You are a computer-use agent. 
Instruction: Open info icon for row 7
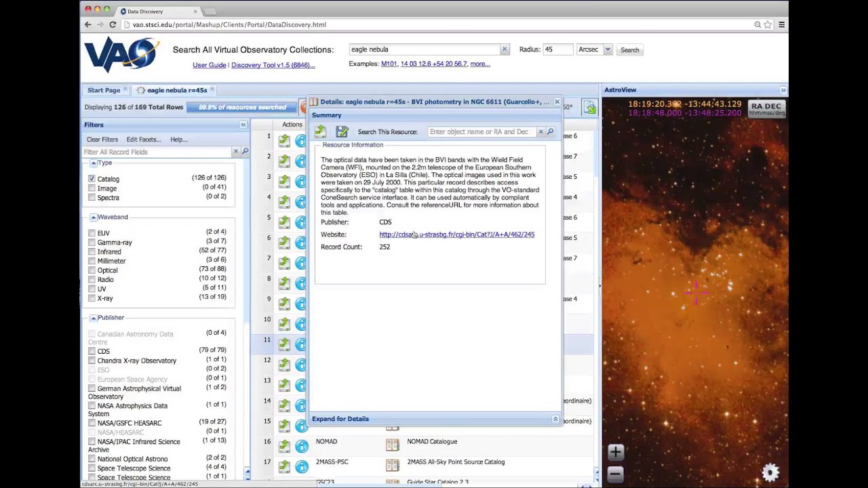click(301, 262)
